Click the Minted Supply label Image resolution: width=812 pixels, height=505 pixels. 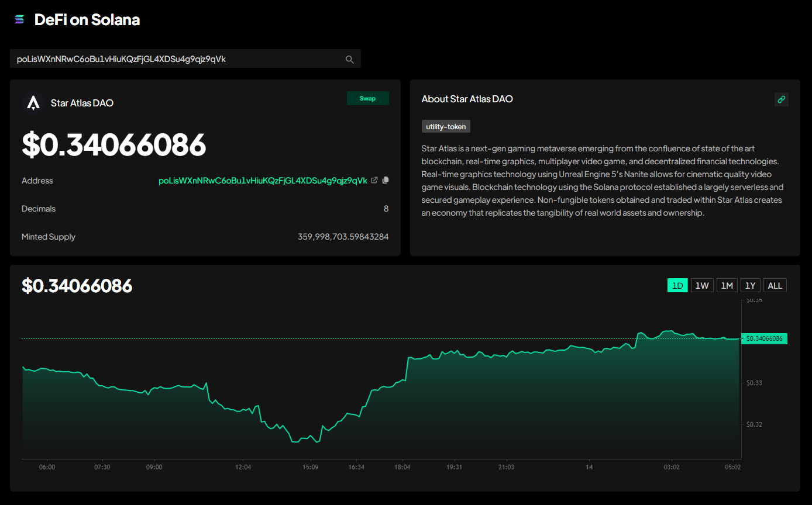click(x=49, y=237)
